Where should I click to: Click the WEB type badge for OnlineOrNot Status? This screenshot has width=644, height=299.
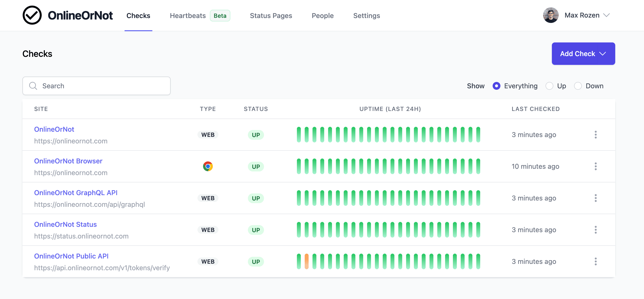pos(208,230)
